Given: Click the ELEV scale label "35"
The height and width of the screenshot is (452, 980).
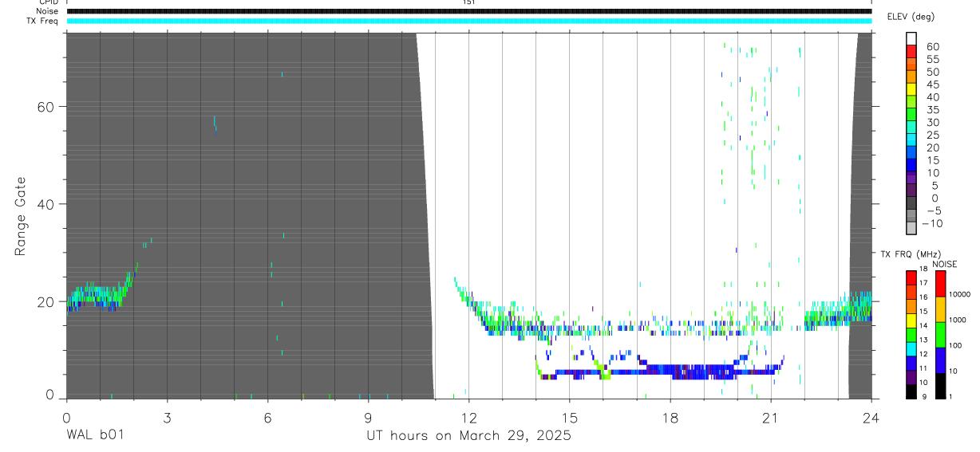Looking at the screenshot, I should 933,110.
